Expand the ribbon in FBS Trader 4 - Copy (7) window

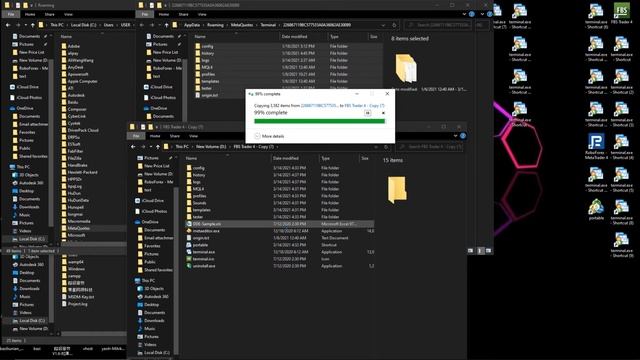click(455, 136)
